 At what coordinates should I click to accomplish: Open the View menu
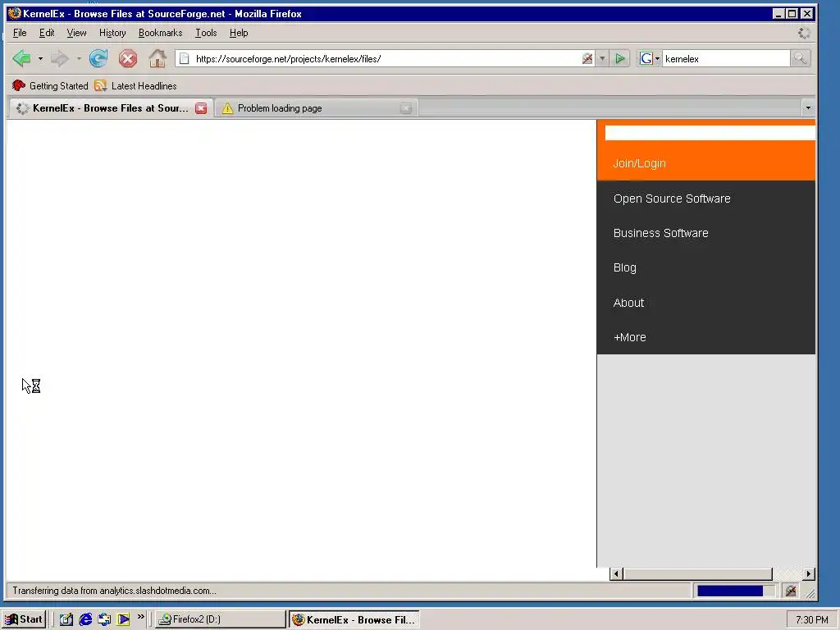pyautogui.click(x=76, y=33)
